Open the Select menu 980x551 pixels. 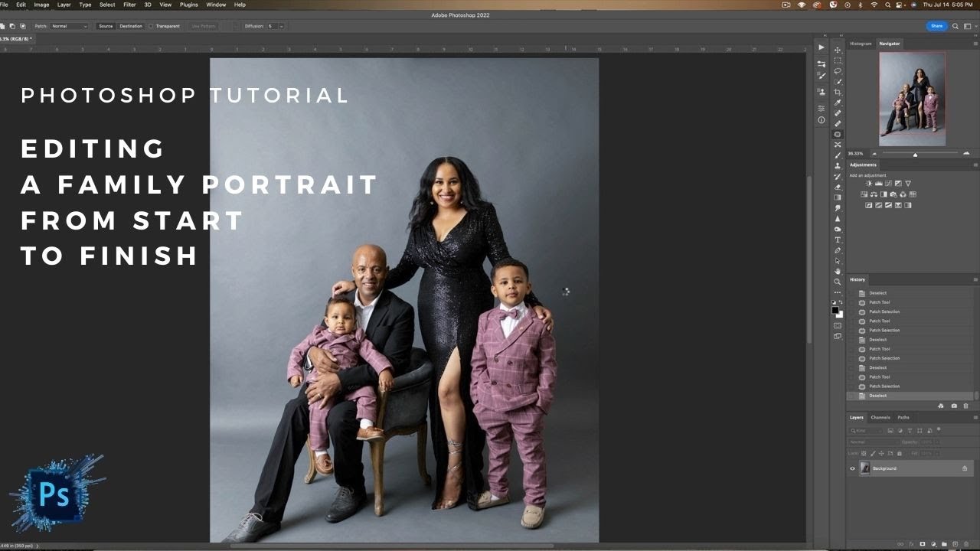point(107,5)
